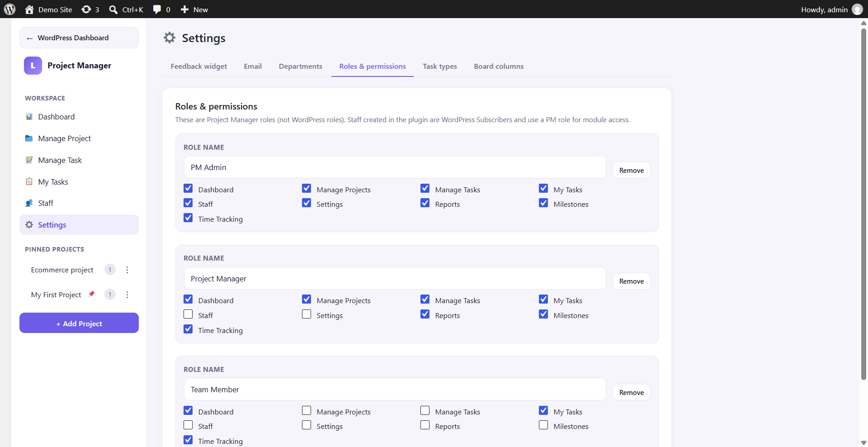Open My First Project pinned link

click(x=56, y=295)
